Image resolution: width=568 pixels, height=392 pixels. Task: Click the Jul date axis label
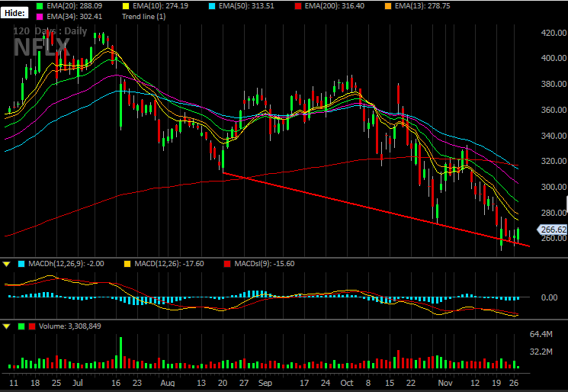point(78,383)
